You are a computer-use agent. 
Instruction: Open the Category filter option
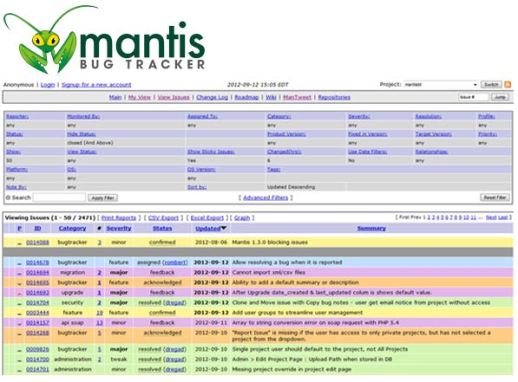(279, 116)
